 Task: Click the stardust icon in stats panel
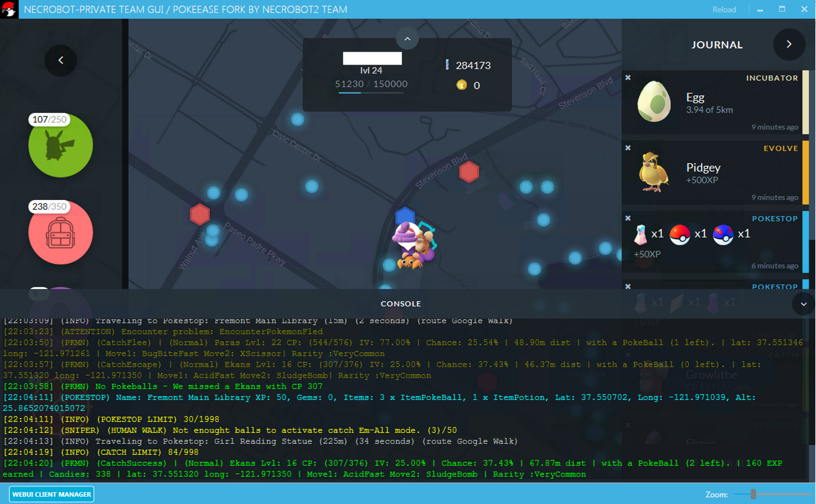point(447,65)
